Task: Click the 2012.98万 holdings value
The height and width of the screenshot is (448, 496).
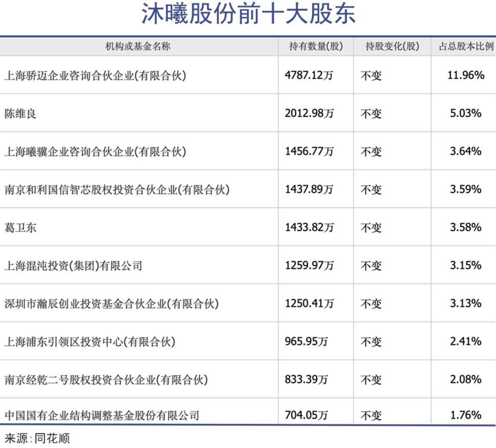Action: (x=309, y=113)
